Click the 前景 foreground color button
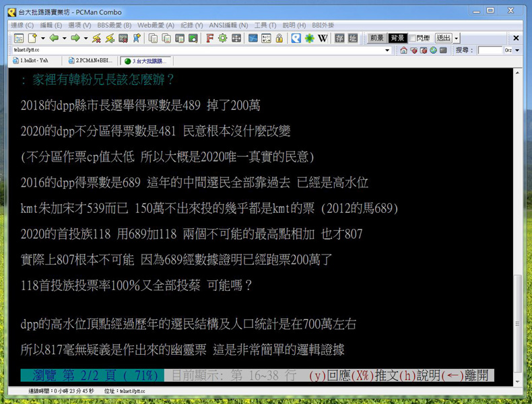The width and height of the screenshot is (532, 404). click(x=377, y=38)
